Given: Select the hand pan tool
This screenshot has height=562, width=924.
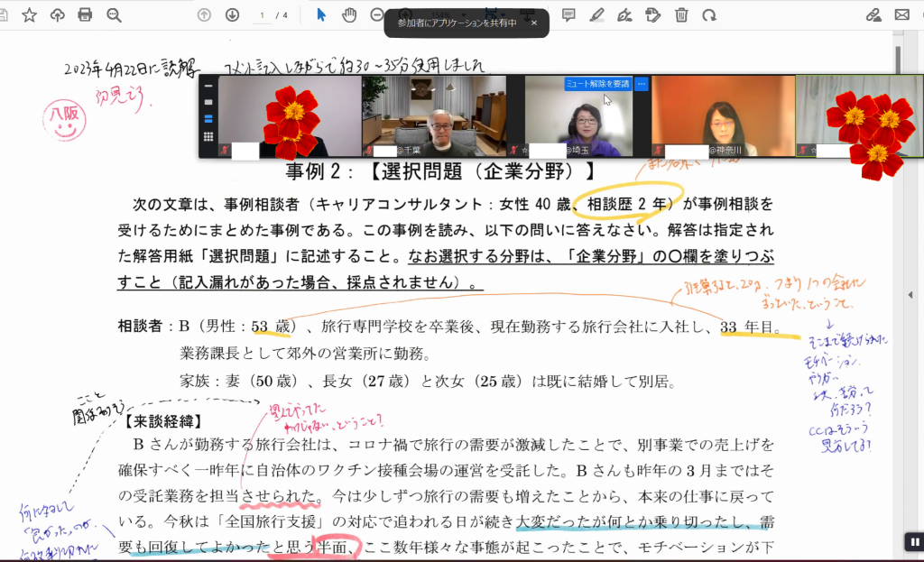Looking at the screenshot, I should [349, 14].
